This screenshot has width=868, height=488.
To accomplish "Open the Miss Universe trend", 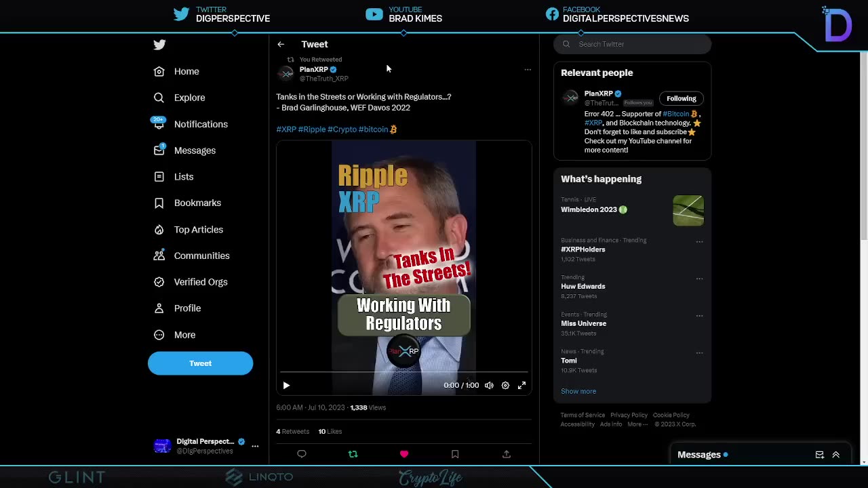I will (x=584, y=323).
